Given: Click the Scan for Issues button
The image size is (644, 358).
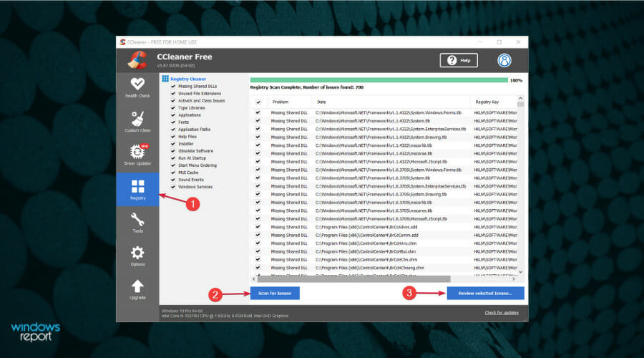Looking at the screenshot, I should click(275, 293).
